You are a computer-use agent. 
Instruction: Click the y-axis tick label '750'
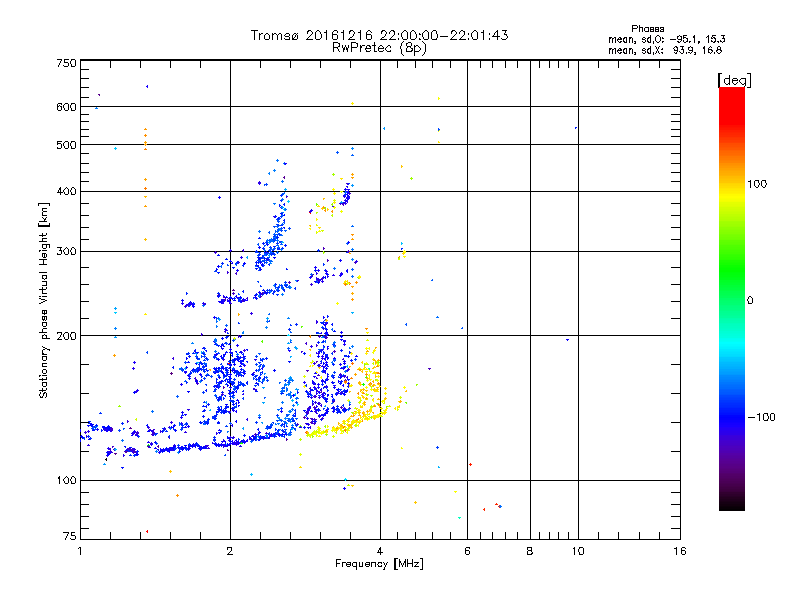pyautogui.click(x=66, y=63)
